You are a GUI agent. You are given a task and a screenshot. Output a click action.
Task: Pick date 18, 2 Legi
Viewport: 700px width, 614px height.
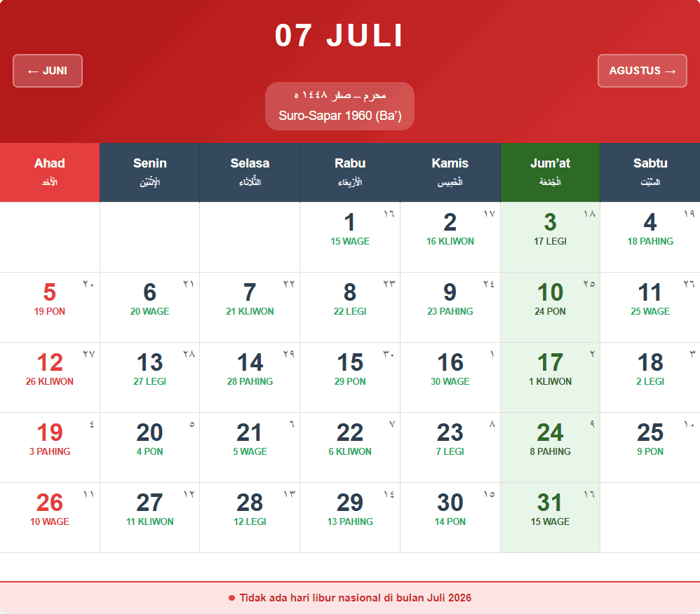pos(650,378)
